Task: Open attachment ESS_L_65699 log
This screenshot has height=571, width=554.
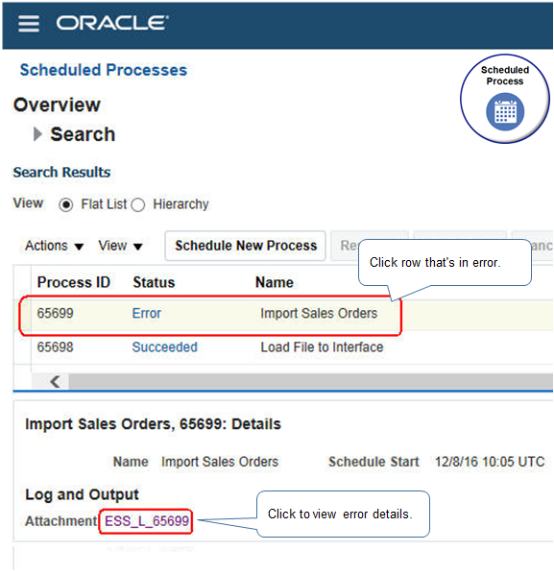Action: [147, 521]
